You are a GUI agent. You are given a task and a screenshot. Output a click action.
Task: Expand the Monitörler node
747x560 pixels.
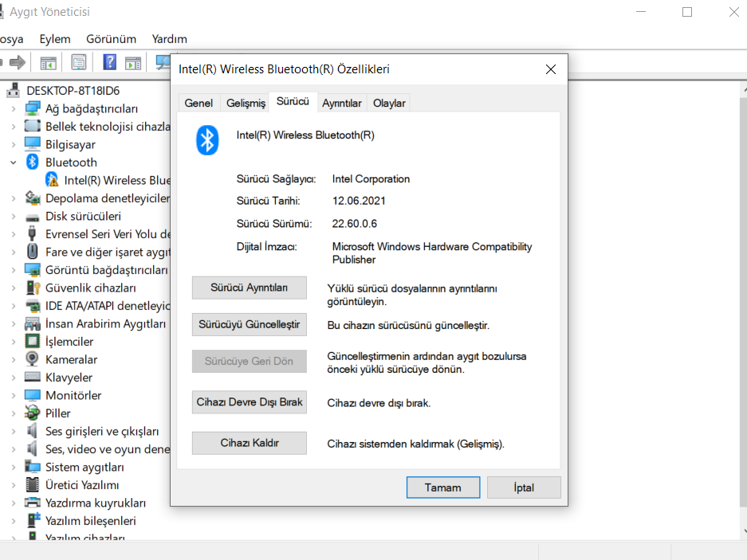[x=14, y=395]
